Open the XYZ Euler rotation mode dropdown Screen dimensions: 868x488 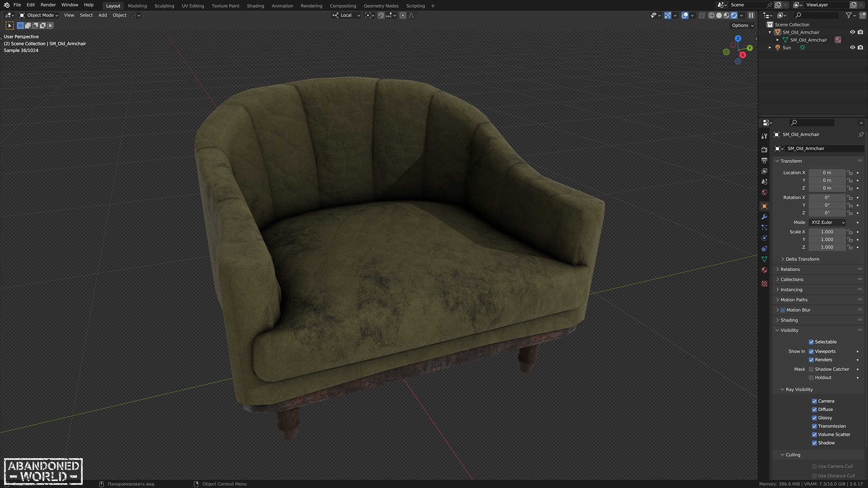[x=827, y=223]
